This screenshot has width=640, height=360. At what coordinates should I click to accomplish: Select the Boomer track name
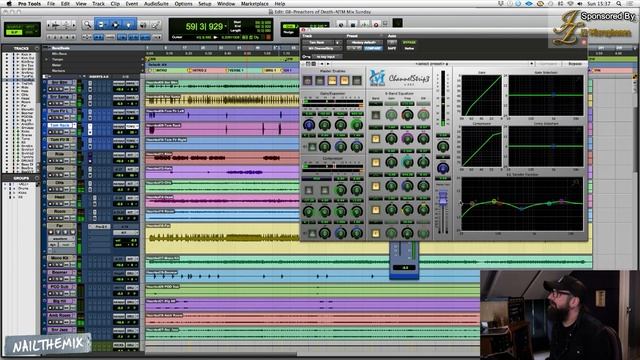(61, 272)
